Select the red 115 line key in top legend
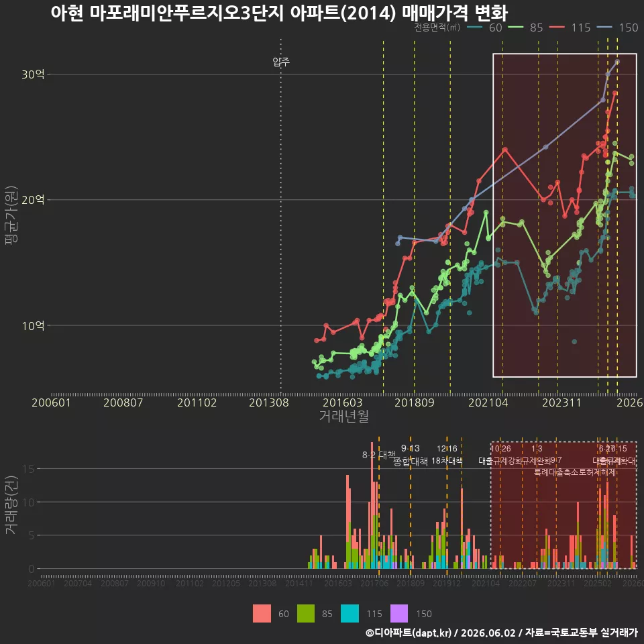 557,28
